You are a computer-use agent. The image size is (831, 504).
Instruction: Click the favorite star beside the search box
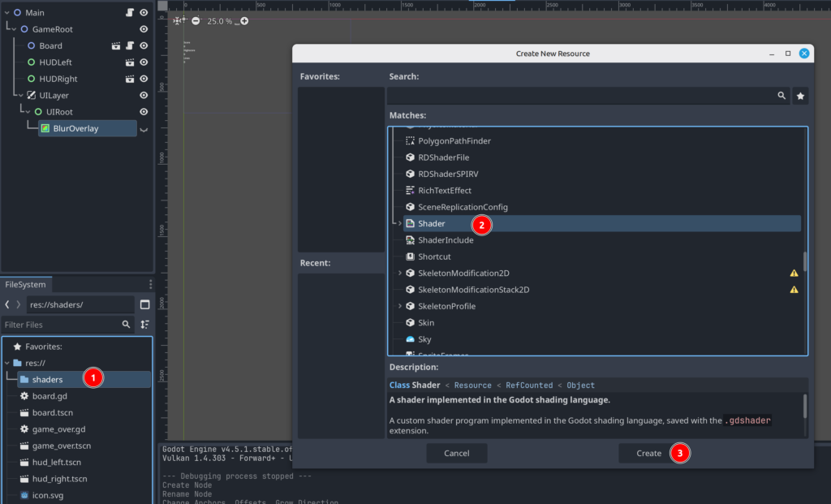pos(800,96)
